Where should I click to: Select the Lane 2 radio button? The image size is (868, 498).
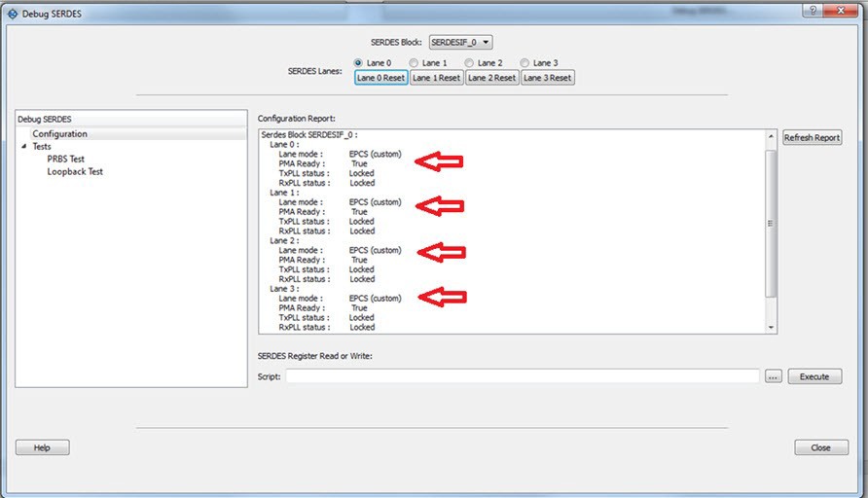pos(469,63)
